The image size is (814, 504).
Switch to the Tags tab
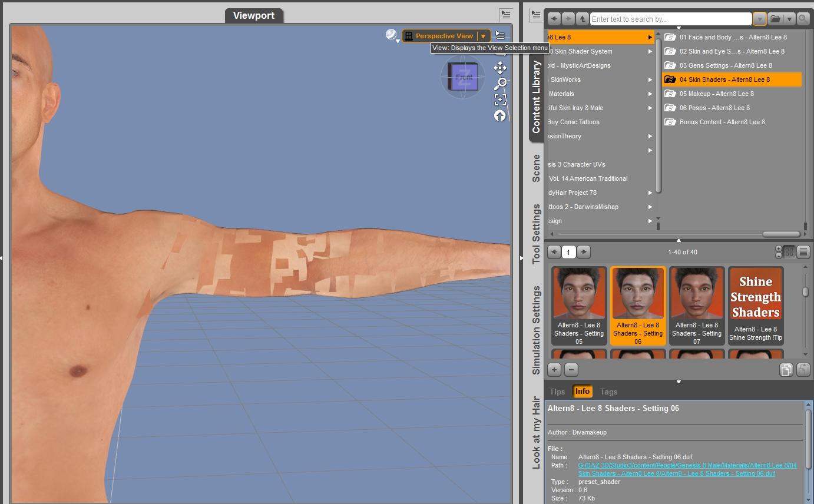click(x=608, y=392)
